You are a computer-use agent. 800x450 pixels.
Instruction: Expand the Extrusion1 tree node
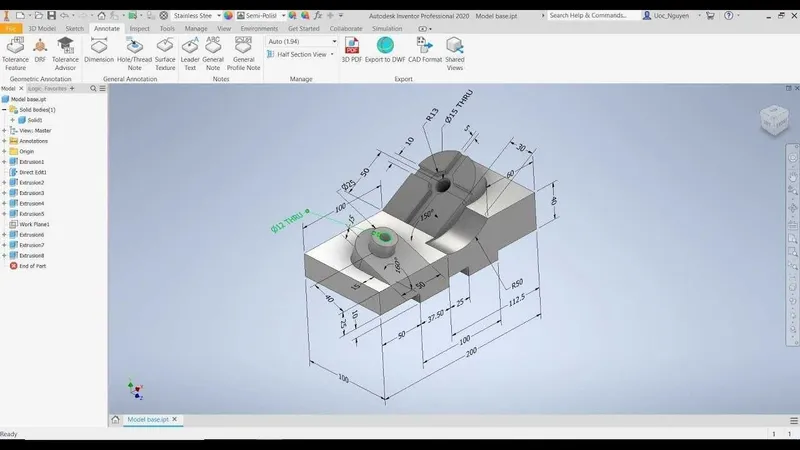5,162
